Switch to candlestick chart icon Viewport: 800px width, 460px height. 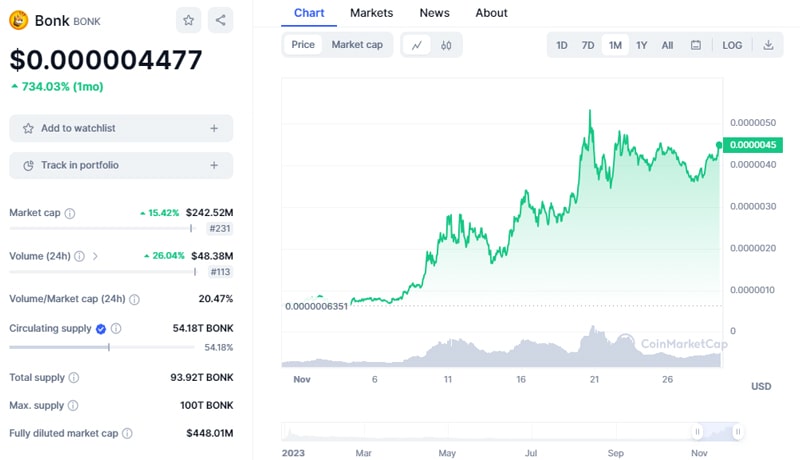pos(447,45)
